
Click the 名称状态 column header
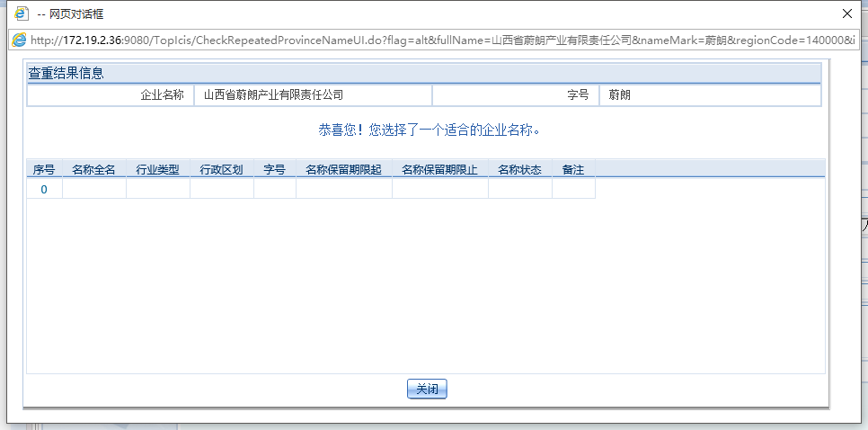click(x=519, y=169)
